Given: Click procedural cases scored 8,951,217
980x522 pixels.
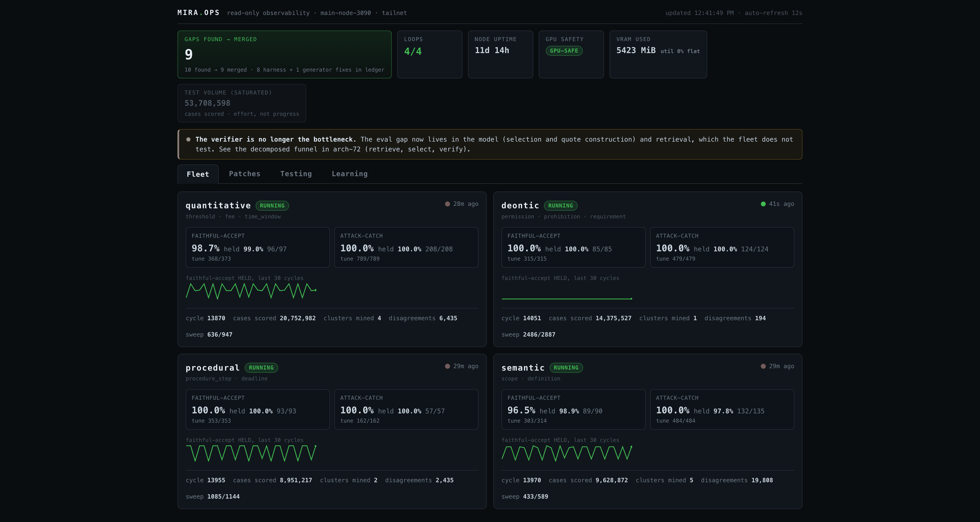Looking at the screenshot, I should pos(272,480).
